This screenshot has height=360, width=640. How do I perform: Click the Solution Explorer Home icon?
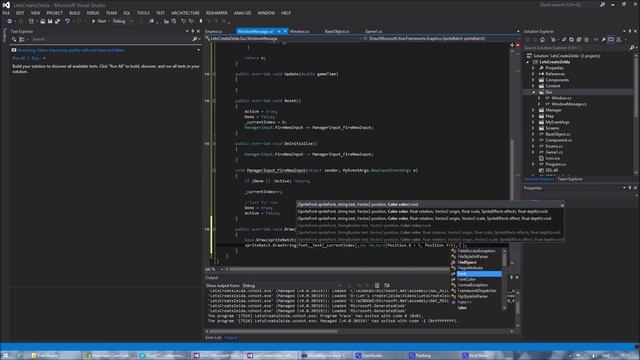[x=542, y=40]
